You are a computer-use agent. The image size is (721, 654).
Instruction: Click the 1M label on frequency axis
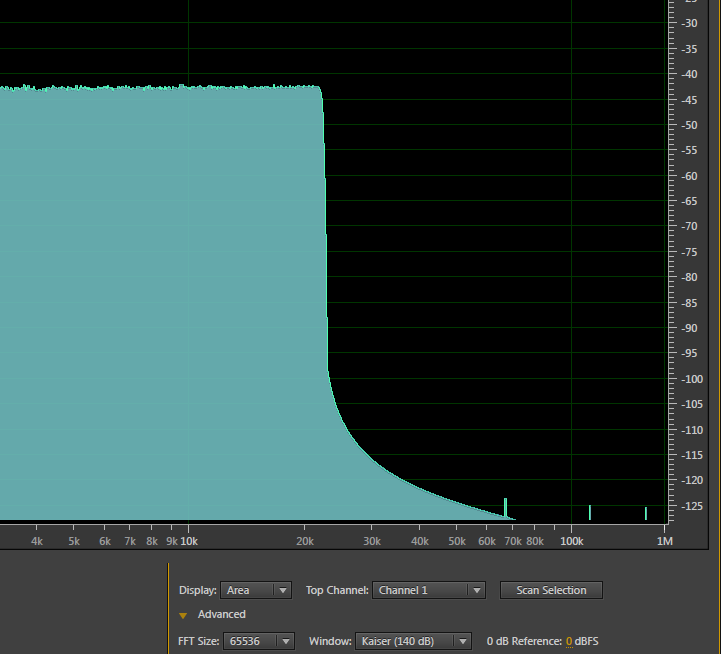point(664,541)
